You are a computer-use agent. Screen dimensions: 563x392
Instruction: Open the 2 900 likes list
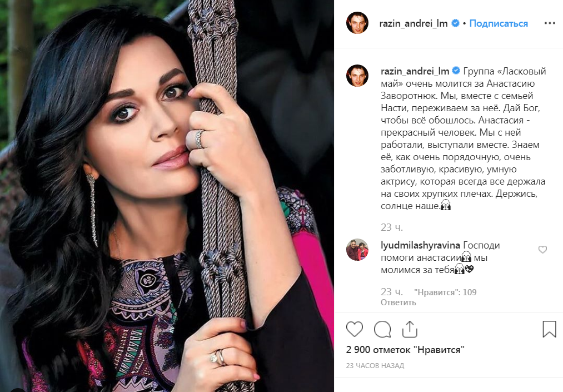[x=405, y=350]
